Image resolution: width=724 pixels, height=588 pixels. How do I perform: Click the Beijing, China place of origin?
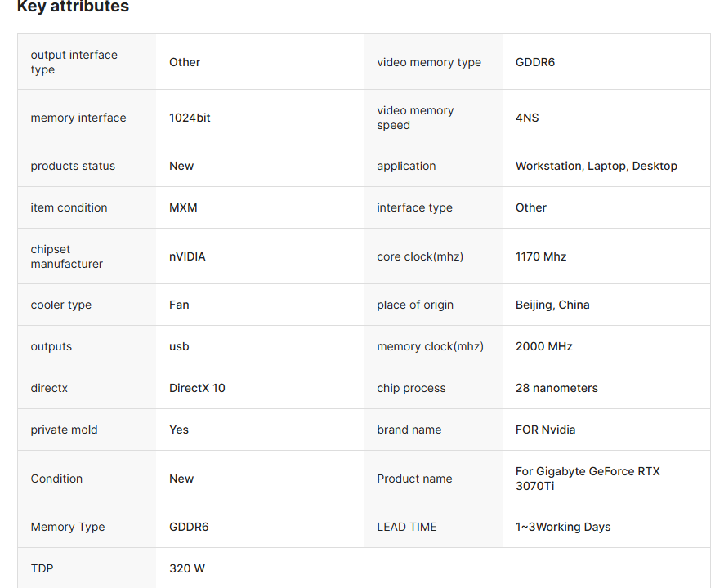(552, 305)
